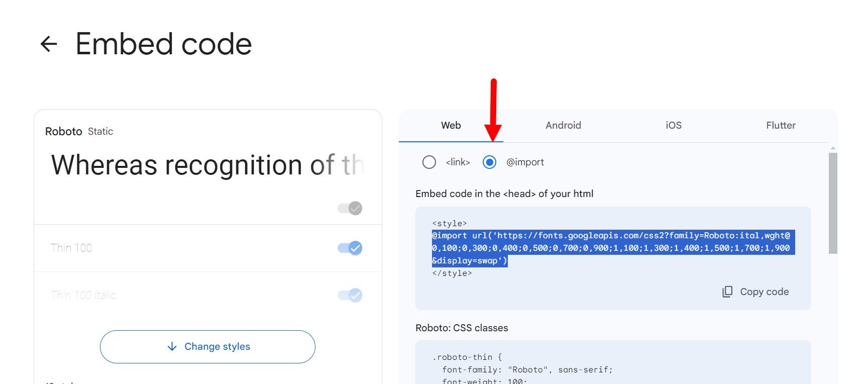Open the iOS tab

(674, 126)
